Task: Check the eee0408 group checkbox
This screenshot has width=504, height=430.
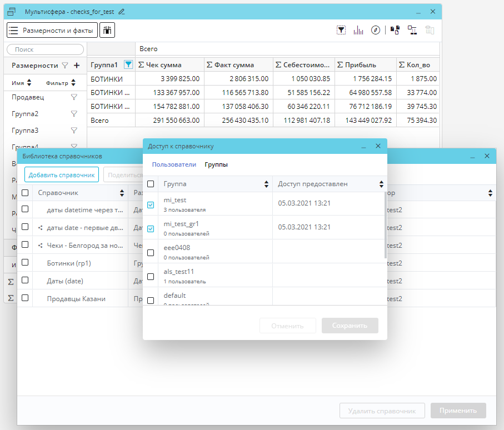Action: coord(151,253)
